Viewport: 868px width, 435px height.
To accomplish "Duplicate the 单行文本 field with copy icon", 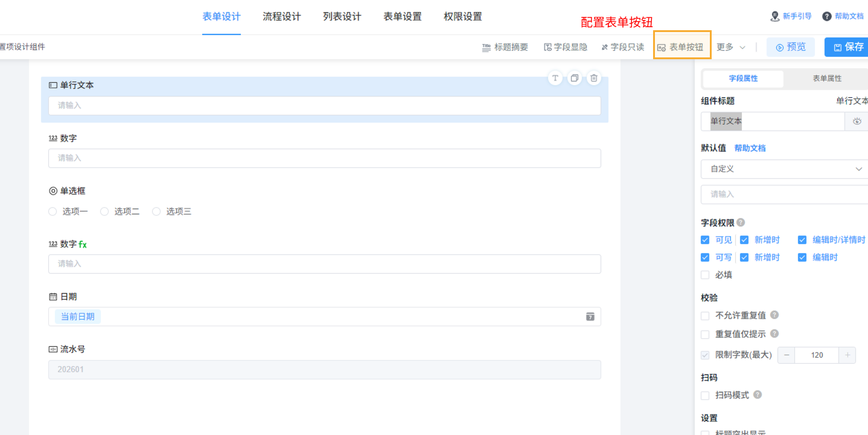I will (575, 78).
